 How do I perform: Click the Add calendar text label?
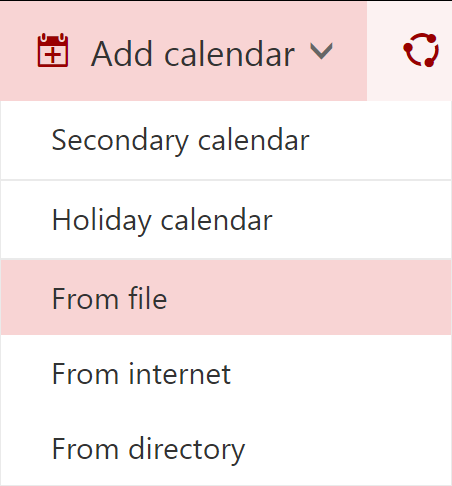(193, 54)
